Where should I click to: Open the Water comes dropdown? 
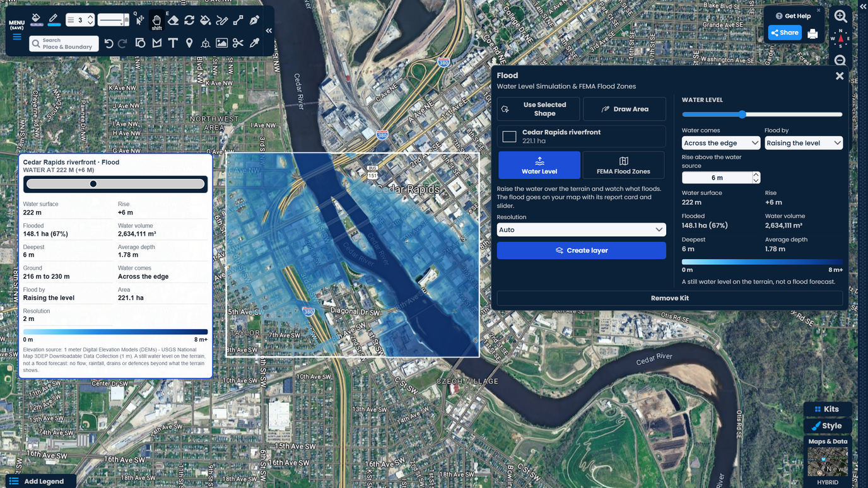click(x=720, y=143)
